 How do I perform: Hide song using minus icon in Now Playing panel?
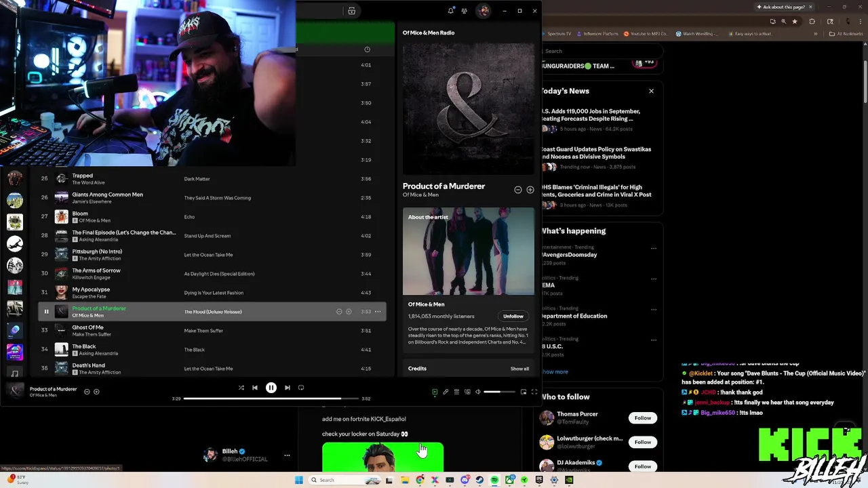(518, 190)
